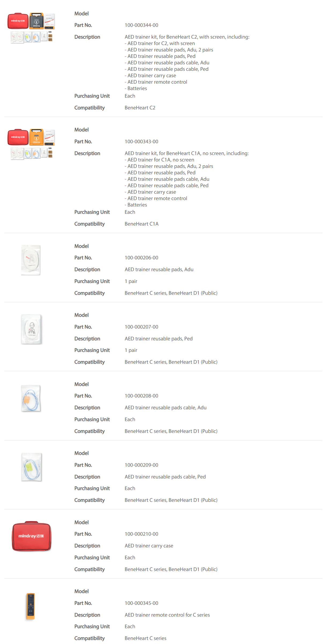This screenshot has width=323, height=644.
Task: Click the "AED trainer remote control for C series" description
Action: pyautogui.click(x=167, y=615)
